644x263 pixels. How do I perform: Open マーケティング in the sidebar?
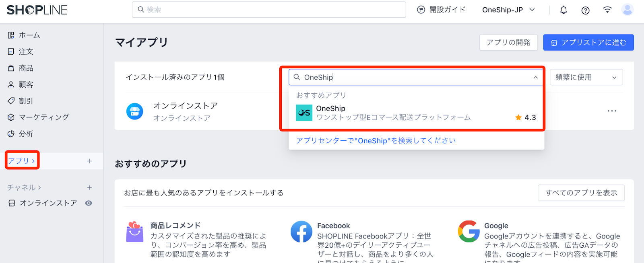(39, 117)
